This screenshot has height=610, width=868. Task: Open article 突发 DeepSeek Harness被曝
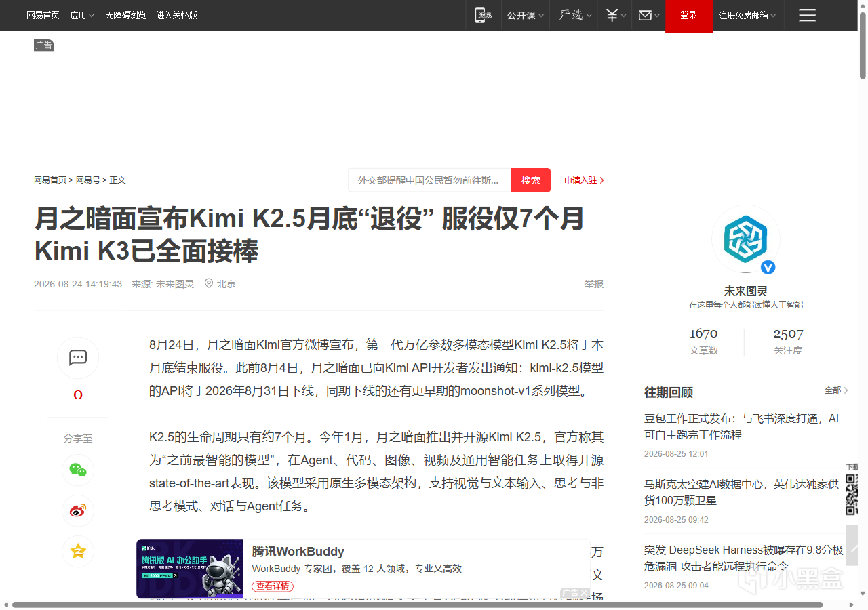[x=744, y=558]
